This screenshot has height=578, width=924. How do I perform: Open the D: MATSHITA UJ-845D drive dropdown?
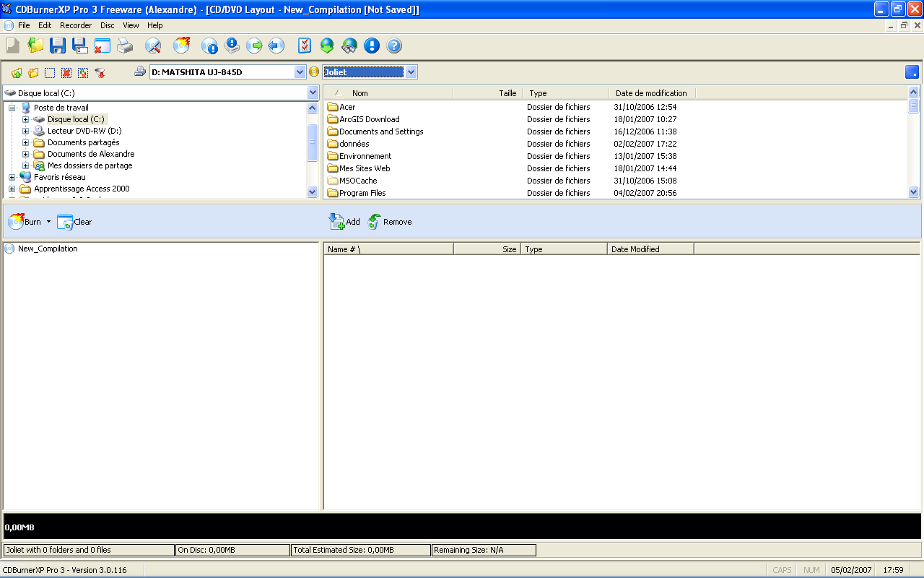click(x=300, y=72)
